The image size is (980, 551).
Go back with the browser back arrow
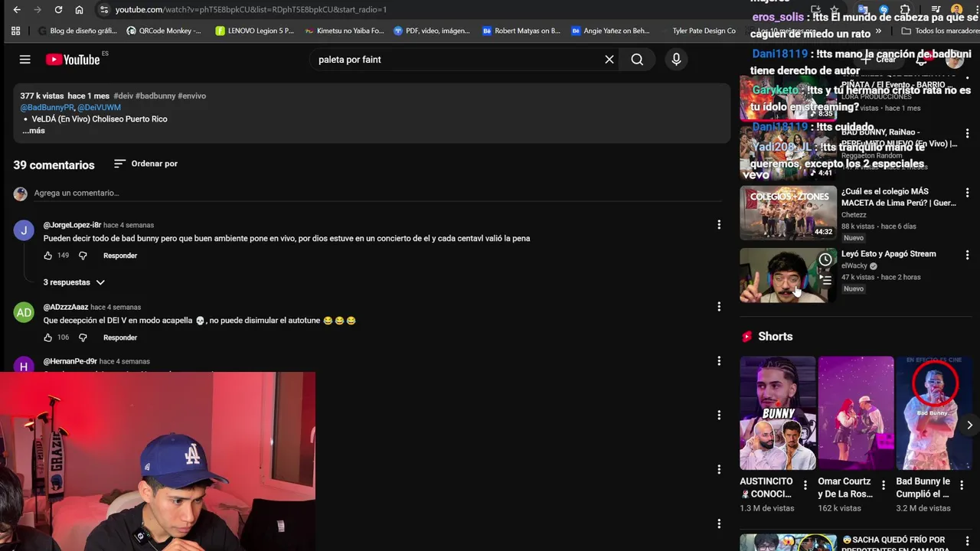pos(17,10)
